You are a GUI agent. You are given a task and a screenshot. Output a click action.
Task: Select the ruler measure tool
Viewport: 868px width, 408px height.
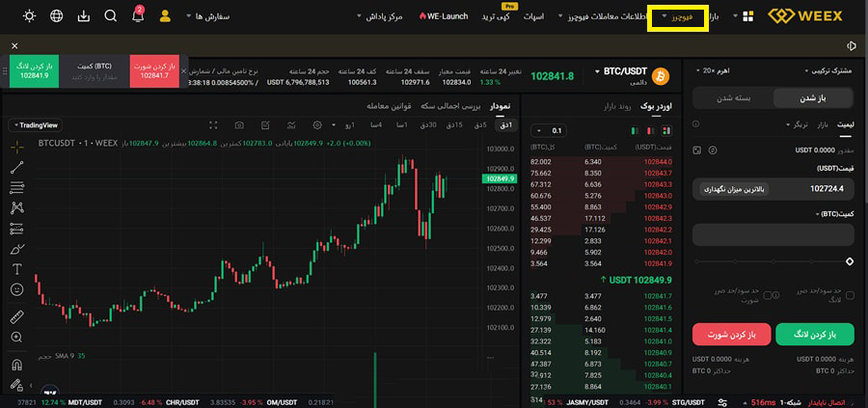(x=17, y=317)
